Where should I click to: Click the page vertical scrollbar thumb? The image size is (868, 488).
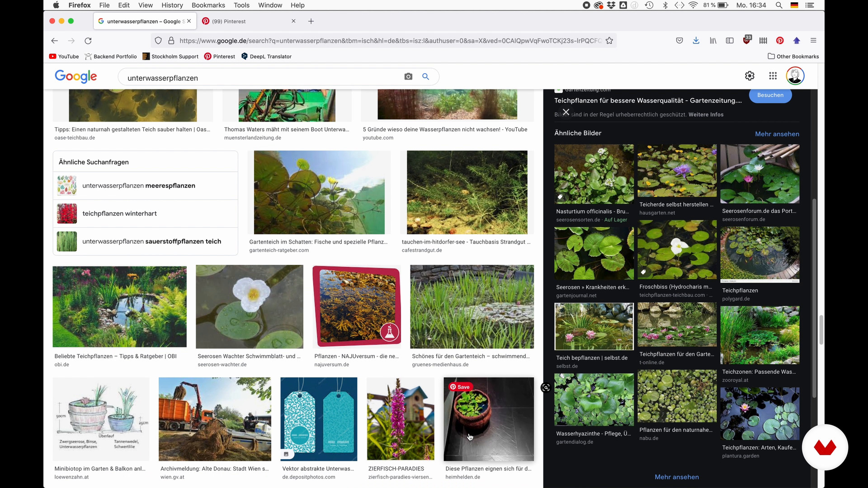821,330
